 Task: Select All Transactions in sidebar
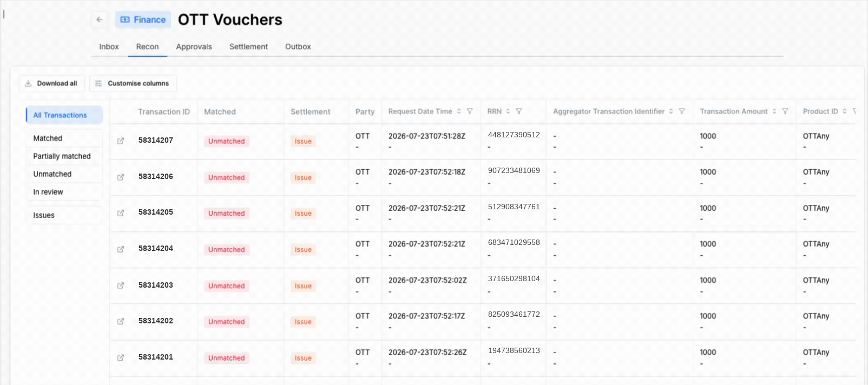(64, 115)
